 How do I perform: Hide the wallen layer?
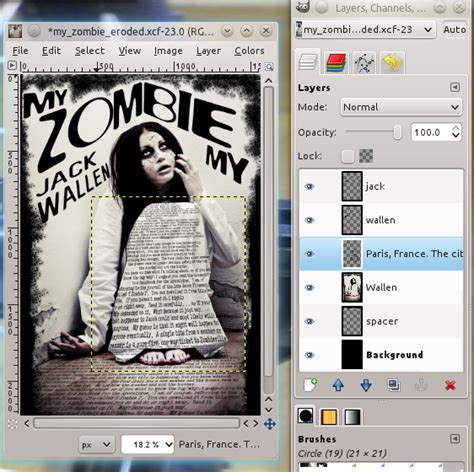(309, 220)
